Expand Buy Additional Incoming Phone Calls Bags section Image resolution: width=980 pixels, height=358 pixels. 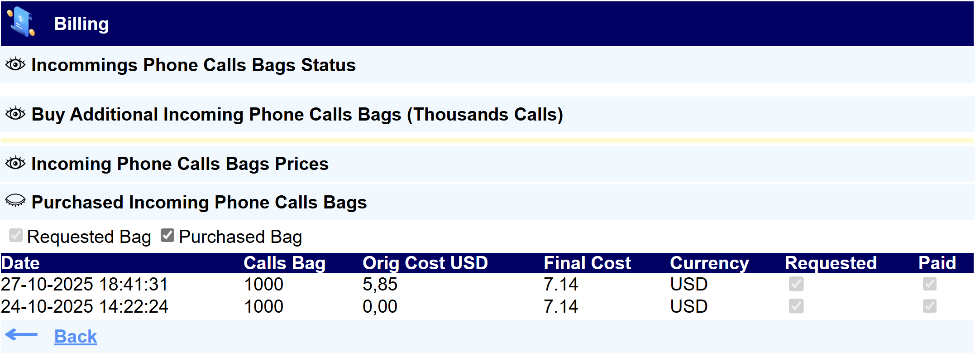coord(297,114)
